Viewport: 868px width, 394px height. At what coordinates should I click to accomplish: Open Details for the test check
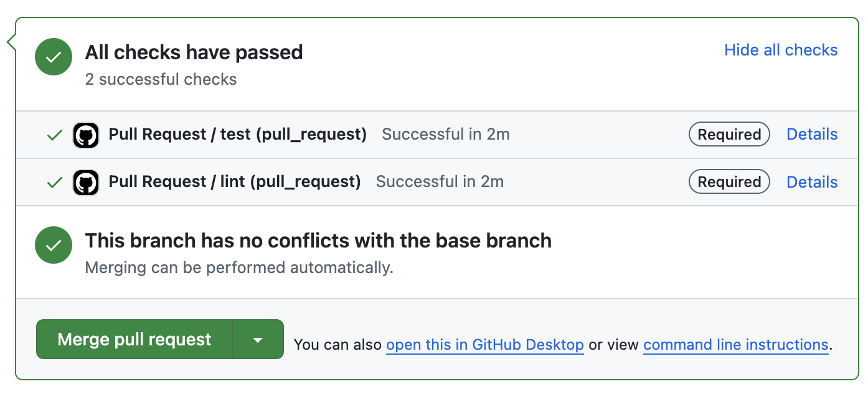(811, 134)
